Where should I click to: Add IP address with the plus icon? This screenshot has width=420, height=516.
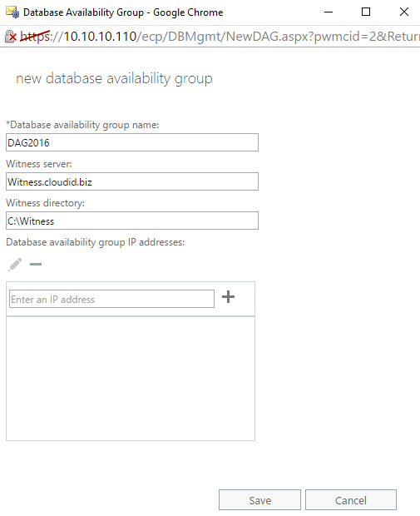pyautogui.click(x=228, y=297)
